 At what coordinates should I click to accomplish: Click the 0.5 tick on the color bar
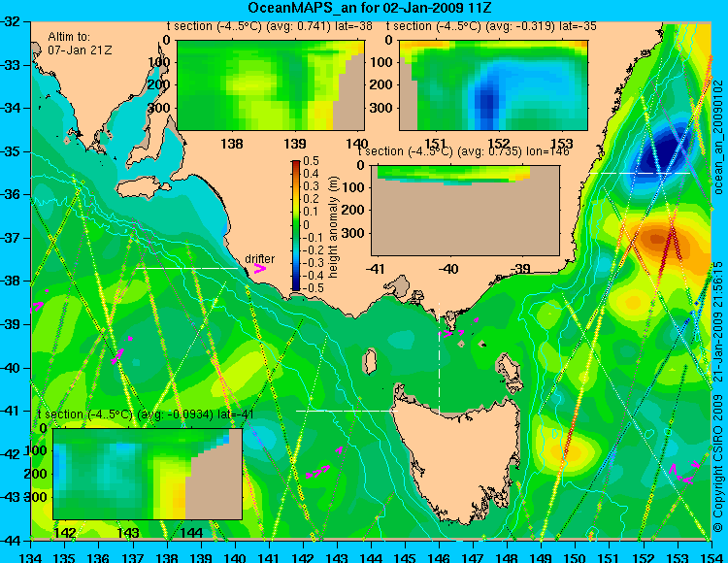click(x=311, y=161)
